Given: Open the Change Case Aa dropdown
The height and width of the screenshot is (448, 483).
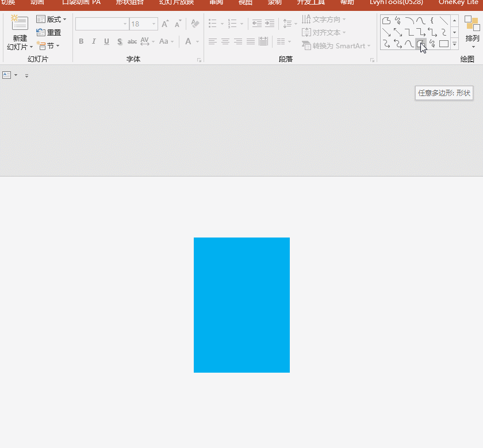Looking at the screenshot, I should [x=166, y=41].
